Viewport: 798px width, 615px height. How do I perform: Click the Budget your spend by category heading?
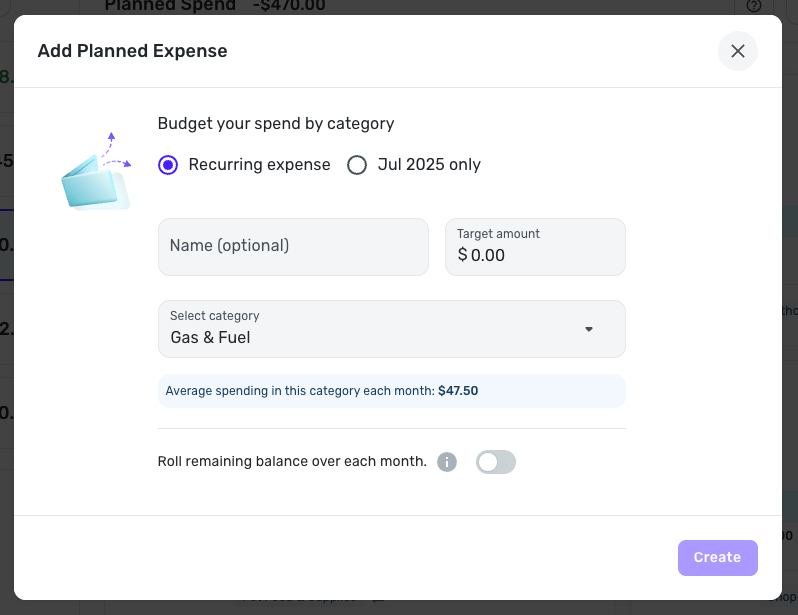click(276, 124)
